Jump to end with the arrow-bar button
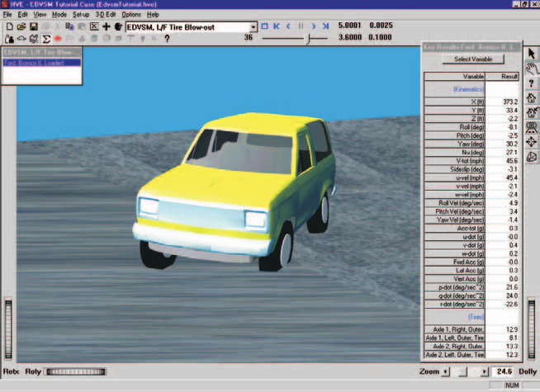This screenshot has width=540, height=392. coord(326,26)
